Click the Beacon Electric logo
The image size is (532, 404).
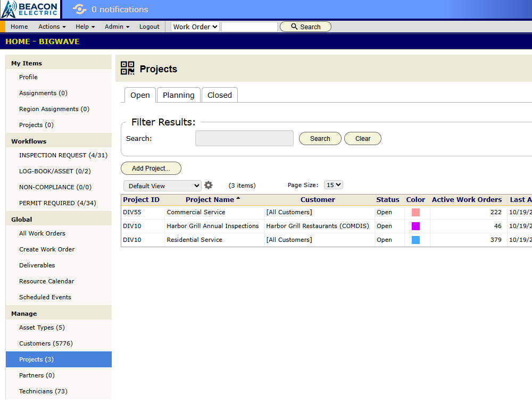point(30,9)
